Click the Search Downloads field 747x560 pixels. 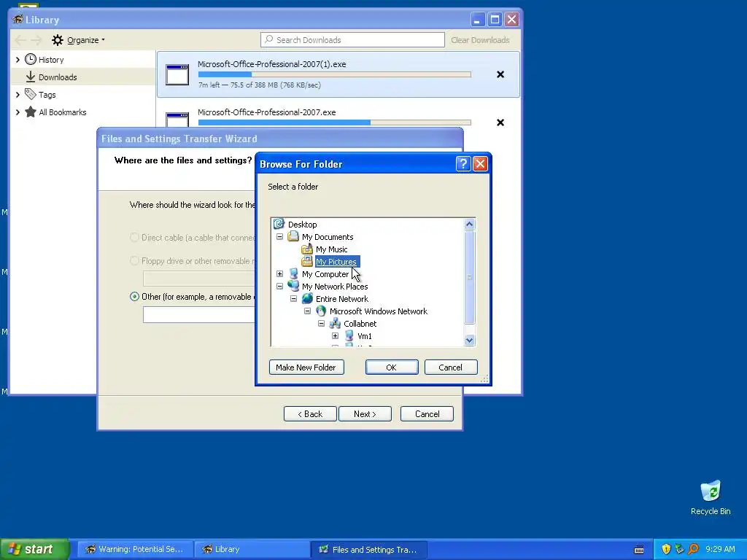(x=352, y=40)
